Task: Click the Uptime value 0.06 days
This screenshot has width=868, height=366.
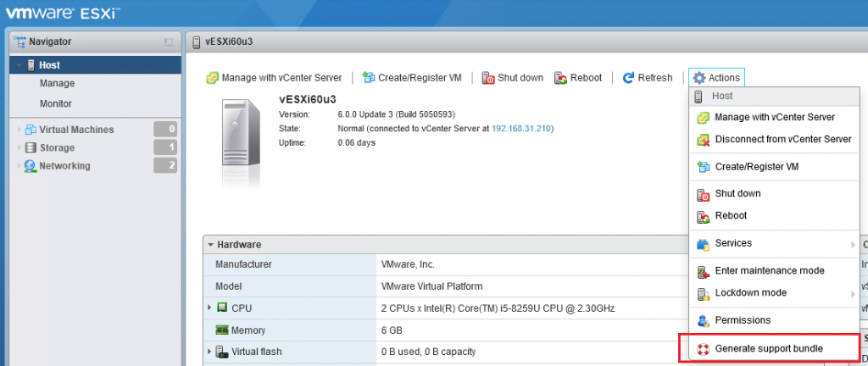Action: [x=357, y=142]
